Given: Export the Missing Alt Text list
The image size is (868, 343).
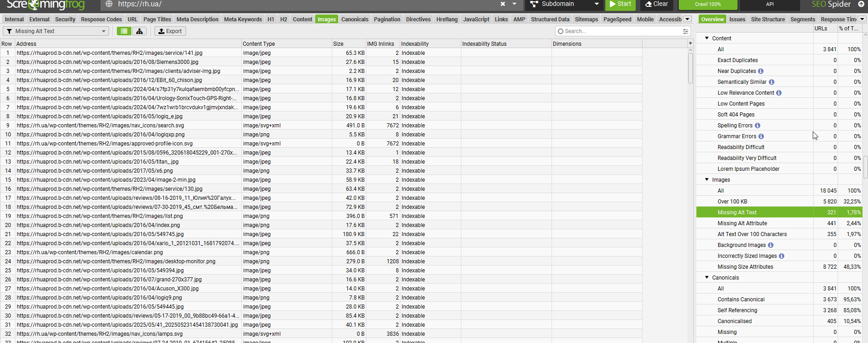Looking at the screenshot, I should [170, 31].
